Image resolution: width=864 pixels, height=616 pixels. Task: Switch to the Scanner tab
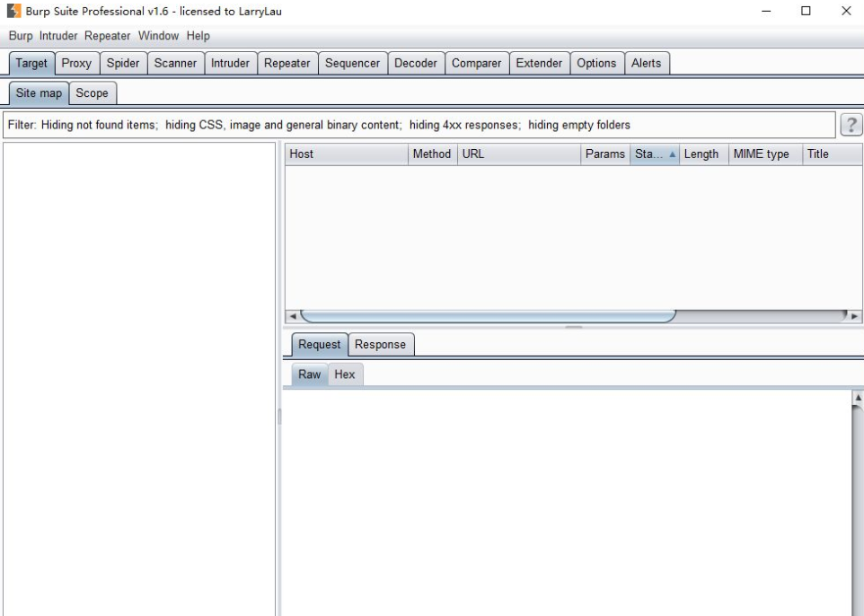pyautogui.click(x=175, y=63)
